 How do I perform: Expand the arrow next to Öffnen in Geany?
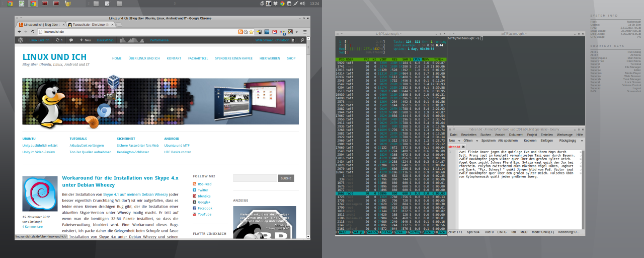(x=477, y=141)
